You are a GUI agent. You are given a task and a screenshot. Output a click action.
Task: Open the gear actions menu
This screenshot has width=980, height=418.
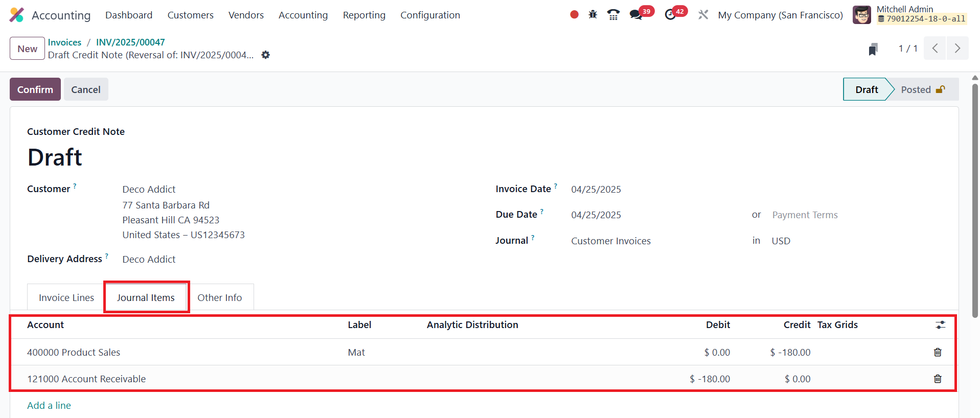[265, 55]
